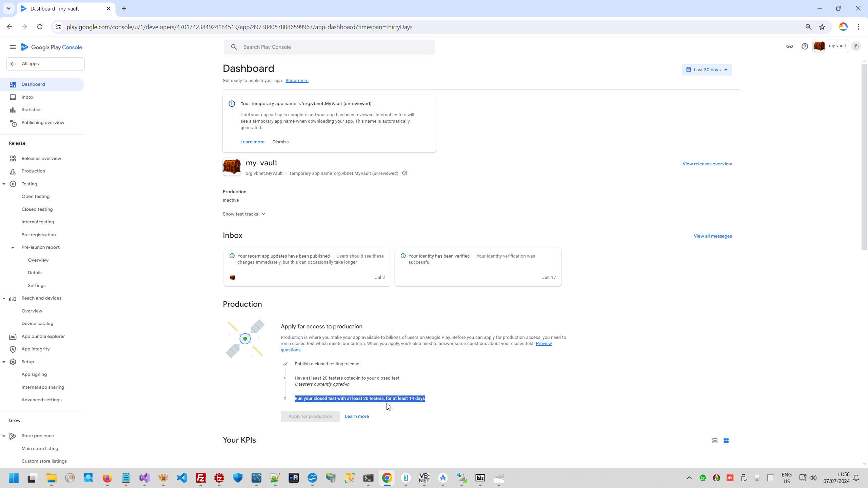Open the help question mark icon
The width and height of the screenshot is (868, 488).
(805, 46)
